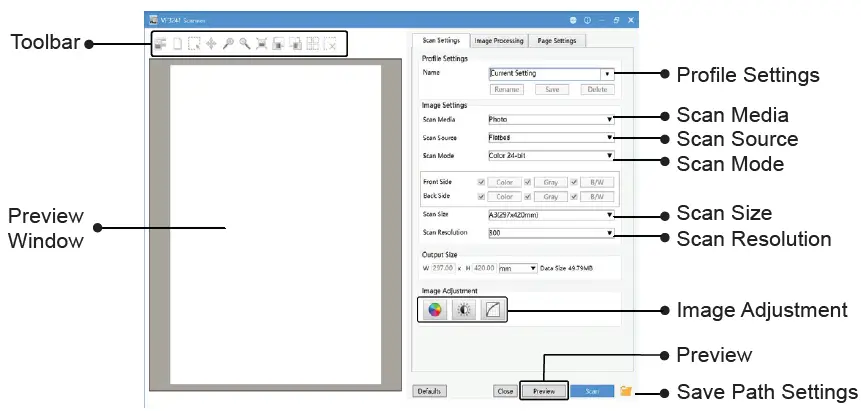The image size is (861, 411).
Task: Click the magnifier icon beside the move tool
Action: click(228, 44)
